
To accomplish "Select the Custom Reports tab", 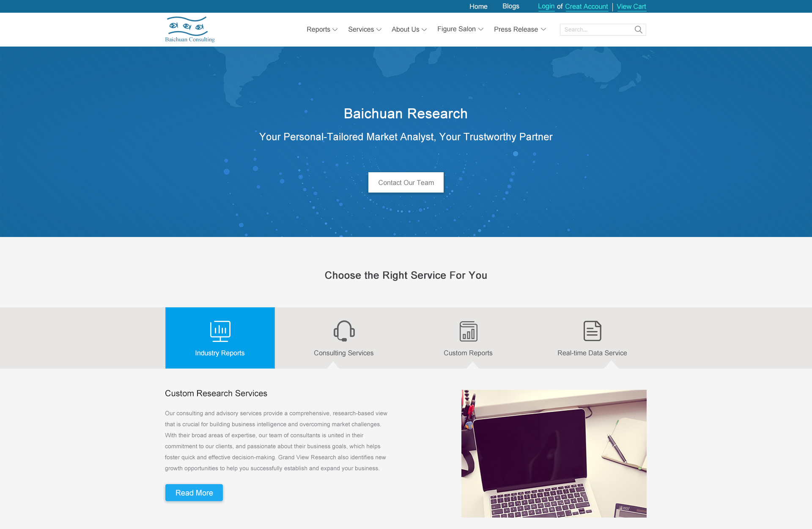I will point(468,338).
